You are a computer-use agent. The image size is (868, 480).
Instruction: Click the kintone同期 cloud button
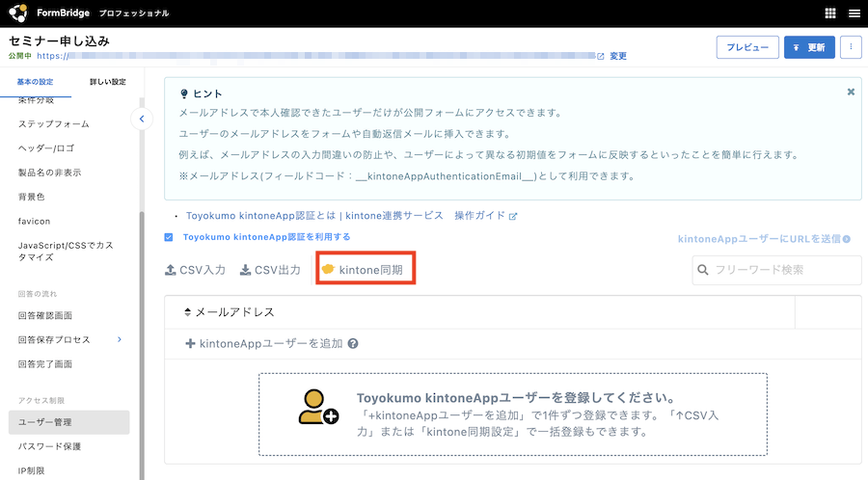point(366,270)
